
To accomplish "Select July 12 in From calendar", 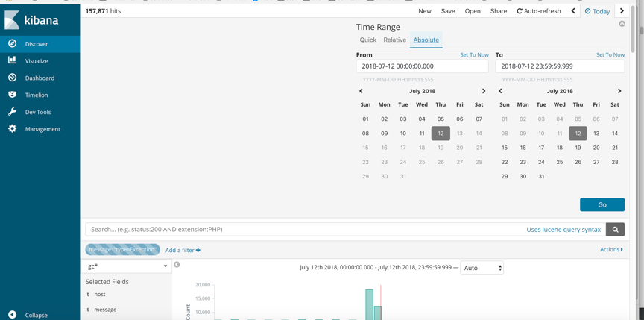I will coord(441,134).
